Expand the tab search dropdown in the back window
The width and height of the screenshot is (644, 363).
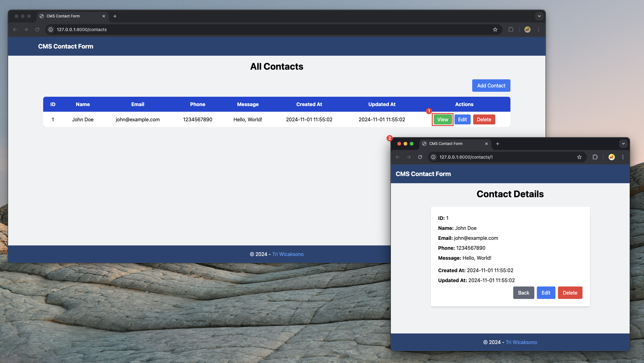[x=539, y=16]
